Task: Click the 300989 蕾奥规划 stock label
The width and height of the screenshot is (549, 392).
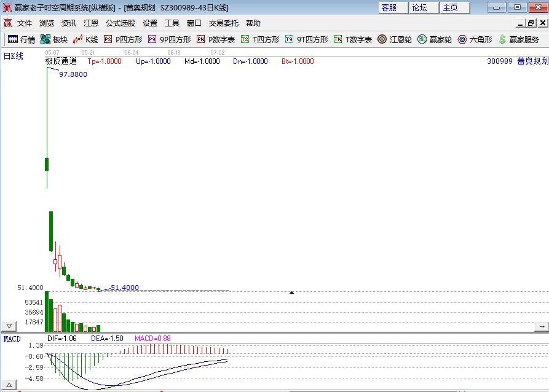Action: (x=518, y=61)
